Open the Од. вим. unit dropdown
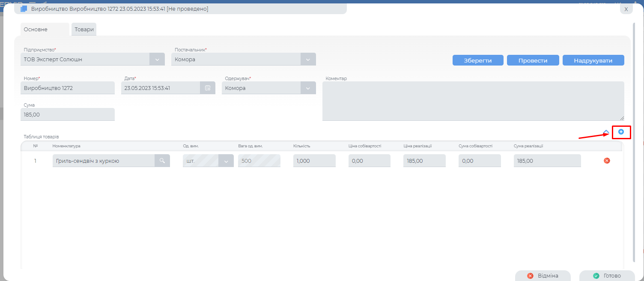The height and width of the screenshot is (281, 644). [x=226, y=161]
